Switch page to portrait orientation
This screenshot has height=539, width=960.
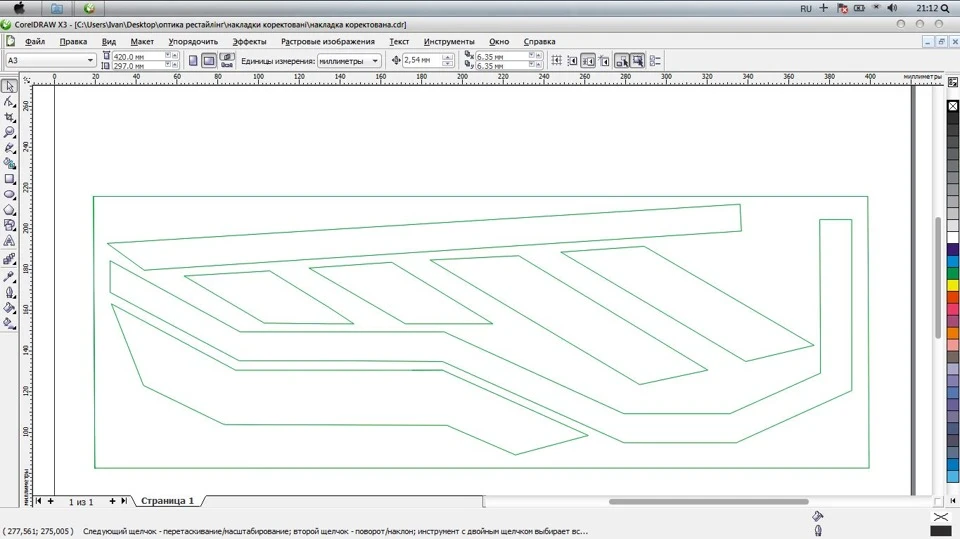pyautogui.click(x=193, y=61)
